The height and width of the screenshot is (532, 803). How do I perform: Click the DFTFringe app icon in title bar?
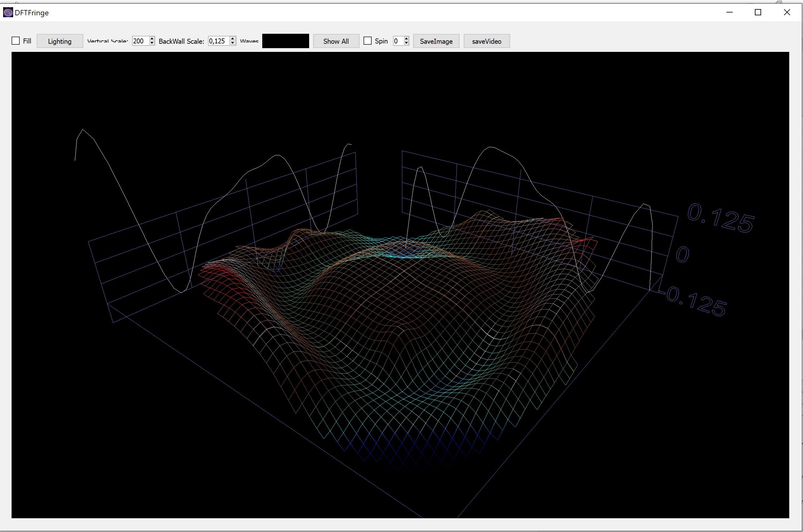8,13
